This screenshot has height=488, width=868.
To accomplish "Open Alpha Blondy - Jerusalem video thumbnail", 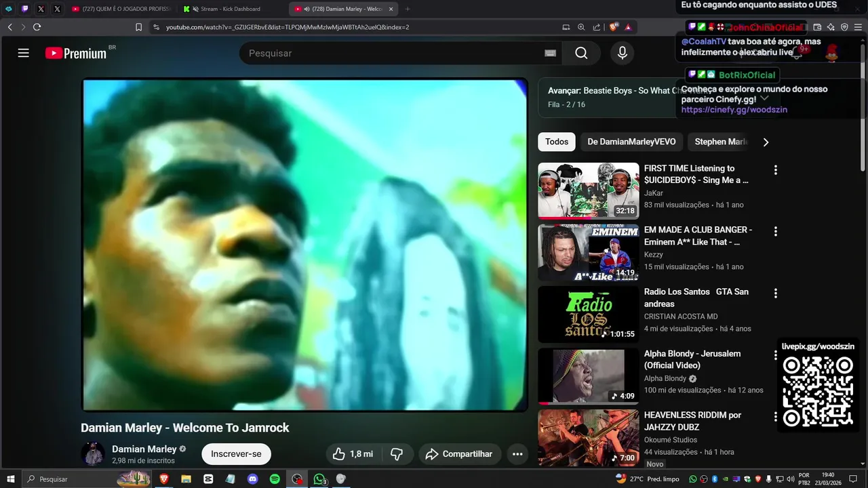I will (x=589, y=375).
